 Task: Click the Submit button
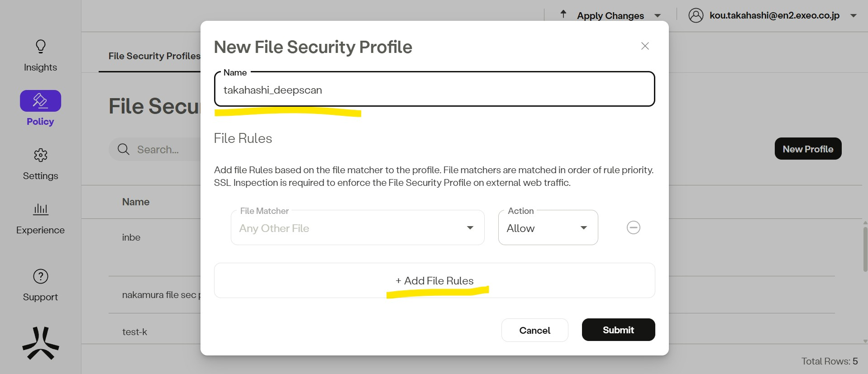point(618,330)
